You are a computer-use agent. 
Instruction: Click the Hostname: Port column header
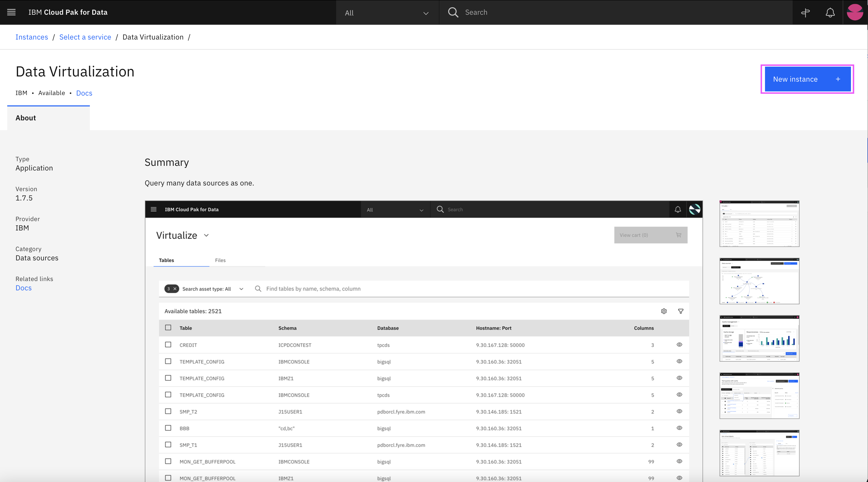point(494,328)
